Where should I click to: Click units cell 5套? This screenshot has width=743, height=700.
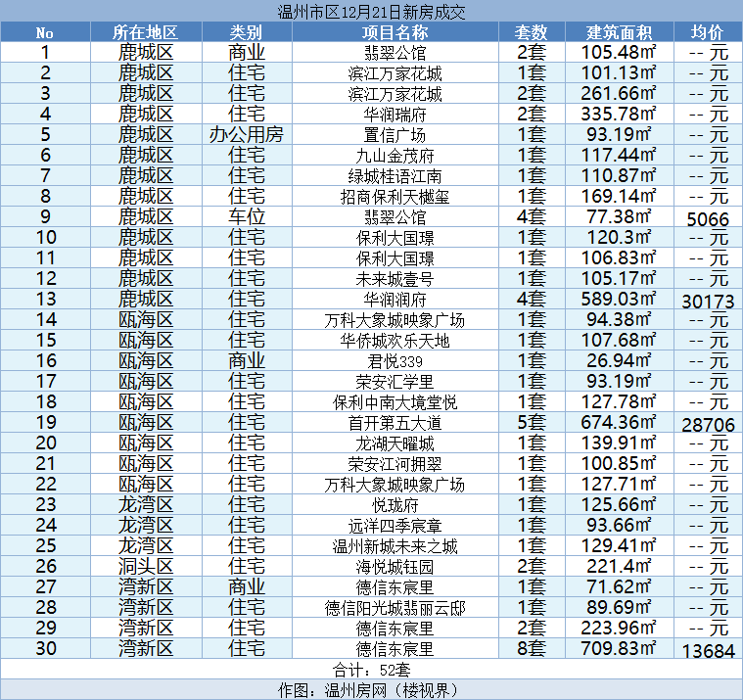(532, 422)
